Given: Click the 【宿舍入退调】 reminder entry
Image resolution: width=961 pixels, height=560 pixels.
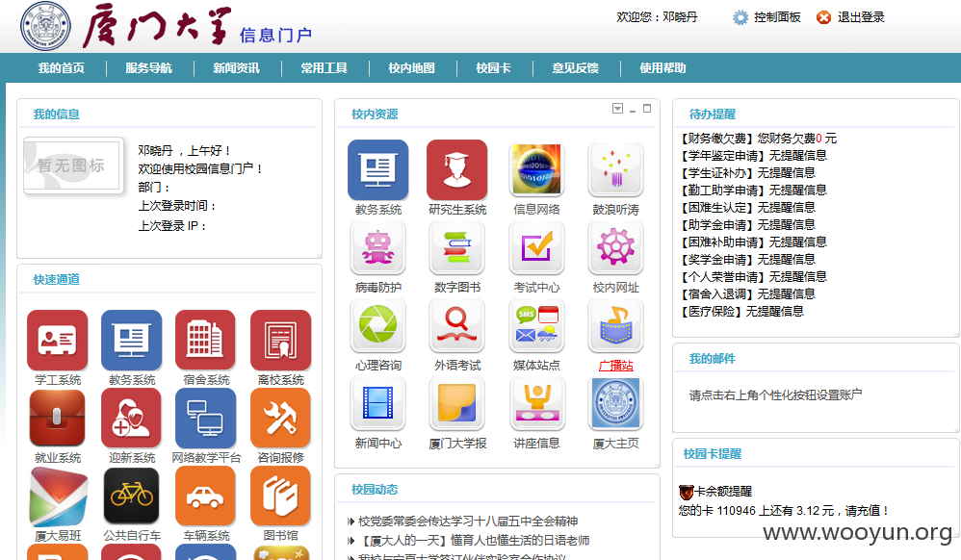Looking at the screenshot, I should coord(748,294).
